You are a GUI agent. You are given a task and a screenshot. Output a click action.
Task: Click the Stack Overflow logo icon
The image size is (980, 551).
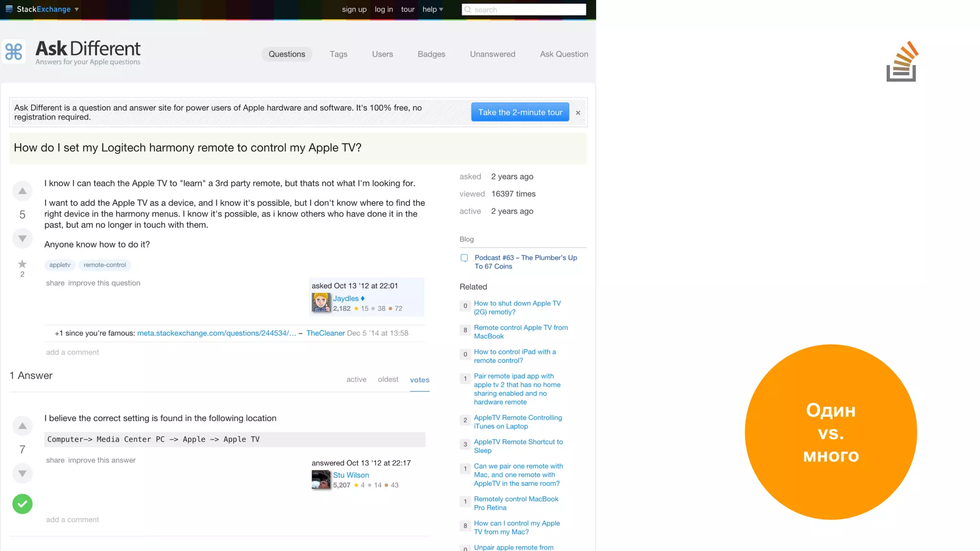pos(902,62)
